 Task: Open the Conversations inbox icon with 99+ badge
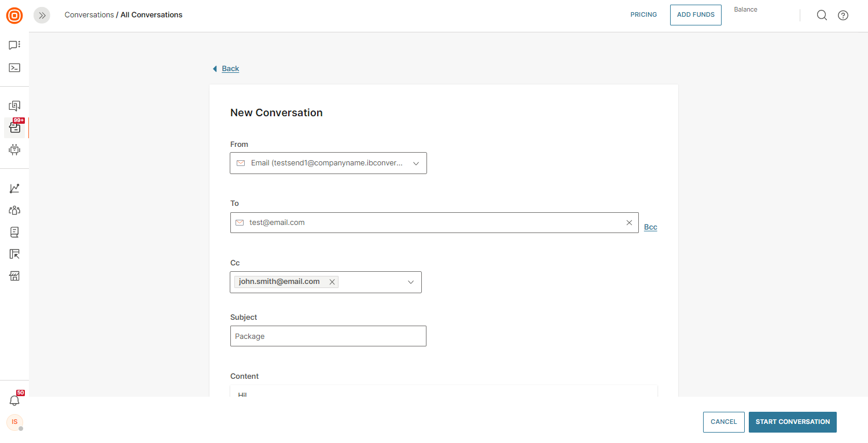pos(15,128)
